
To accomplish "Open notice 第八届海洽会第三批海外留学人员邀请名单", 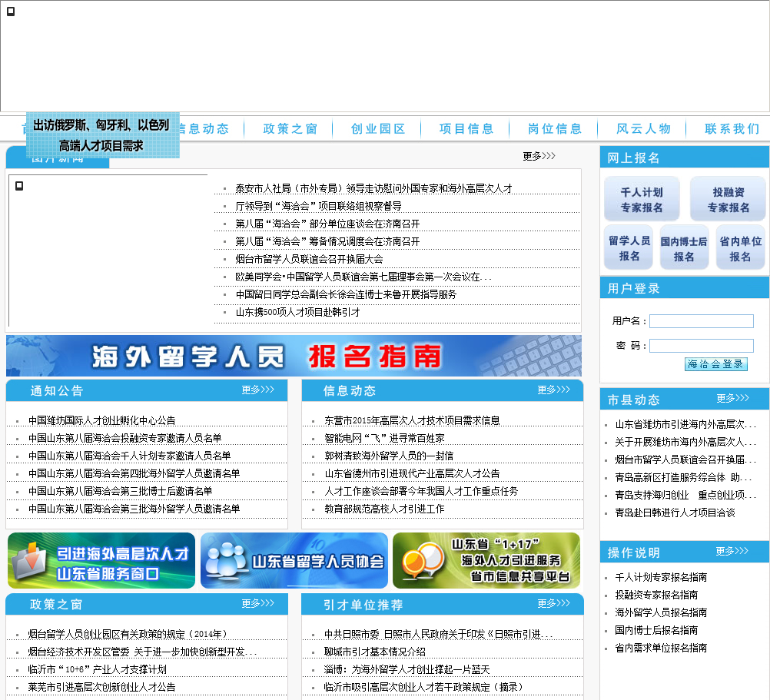I will tap(134, 509).
